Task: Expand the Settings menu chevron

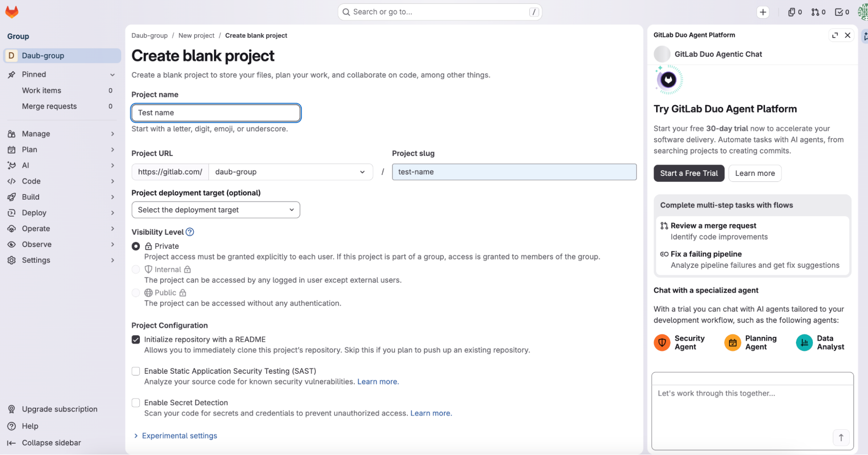Action: click(x=112, y=260)
